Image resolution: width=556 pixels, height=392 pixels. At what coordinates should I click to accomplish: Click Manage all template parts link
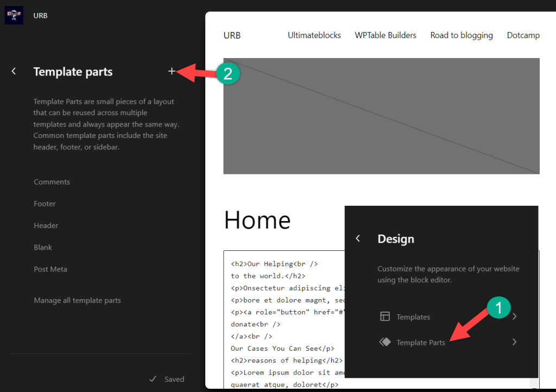click(x=77, y=300)
